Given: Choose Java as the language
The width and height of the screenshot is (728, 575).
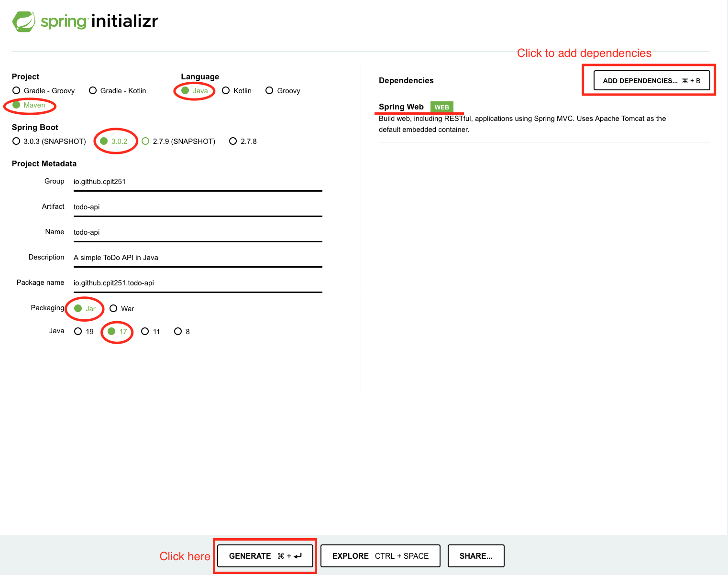Looking at the screenshot, I should point(195,91).
